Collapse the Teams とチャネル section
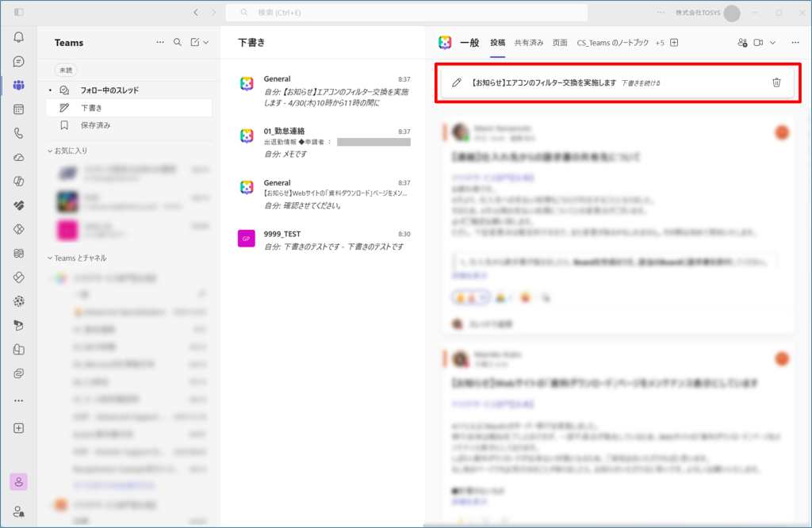 tap(51, 258)
